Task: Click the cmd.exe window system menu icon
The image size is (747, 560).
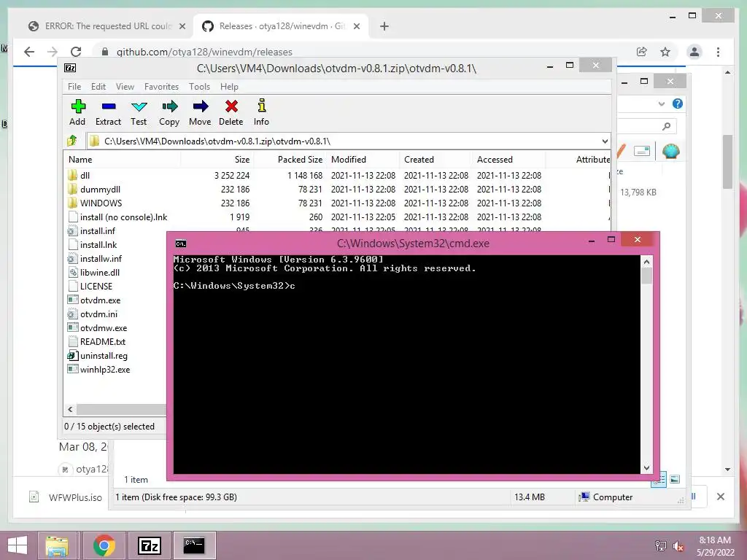Action: 181,244
